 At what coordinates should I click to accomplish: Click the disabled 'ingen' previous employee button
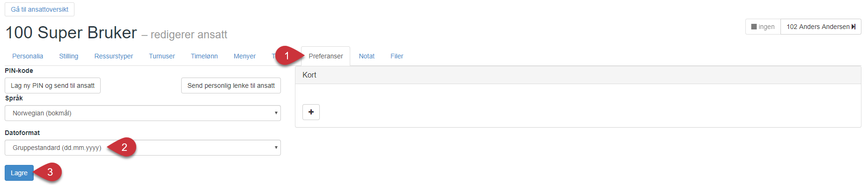coord(763,27)
